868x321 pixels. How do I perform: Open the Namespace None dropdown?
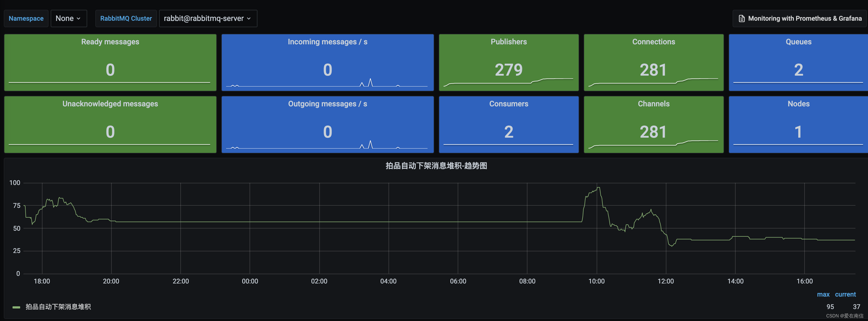click(68, 18)
